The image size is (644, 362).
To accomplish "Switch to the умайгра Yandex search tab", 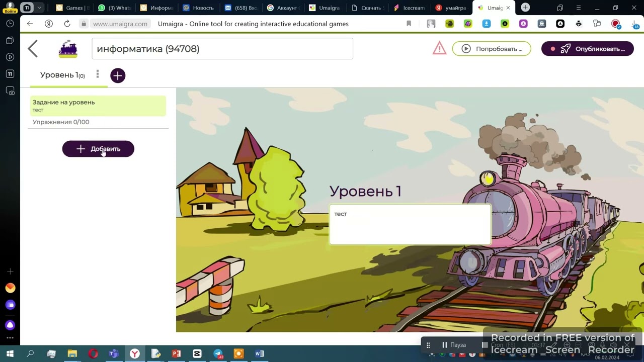I will click(452, 8).
